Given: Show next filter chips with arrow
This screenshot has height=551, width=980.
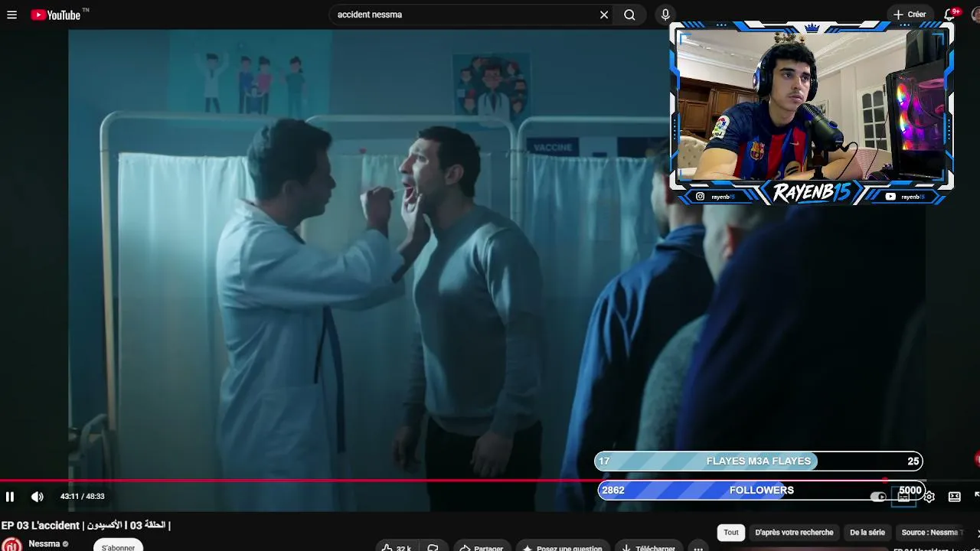Looking at the screenshot, I should (976, 533).
